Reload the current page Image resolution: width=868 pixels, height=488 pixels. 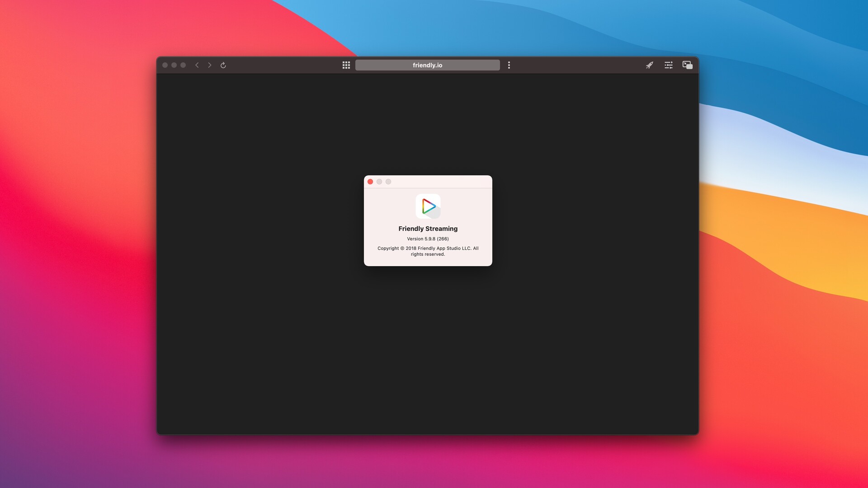point(223,65)
